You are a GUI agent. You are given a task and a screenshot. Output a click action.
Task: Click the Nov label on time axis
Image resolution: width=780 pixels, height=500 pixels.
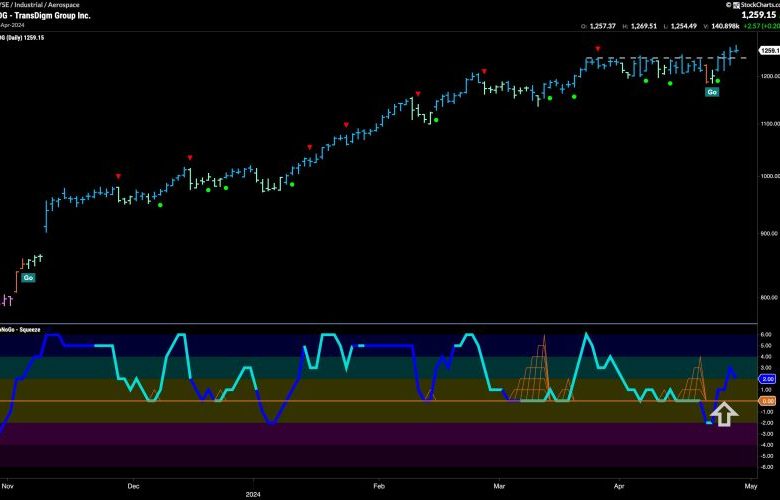coord(7,486)
